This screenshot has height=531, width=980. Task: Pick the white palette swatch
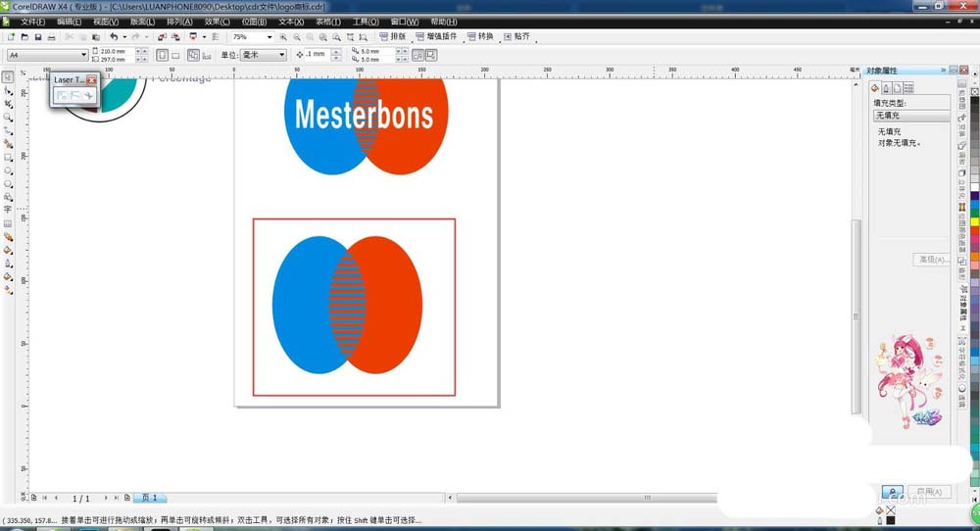coord(974,187)
